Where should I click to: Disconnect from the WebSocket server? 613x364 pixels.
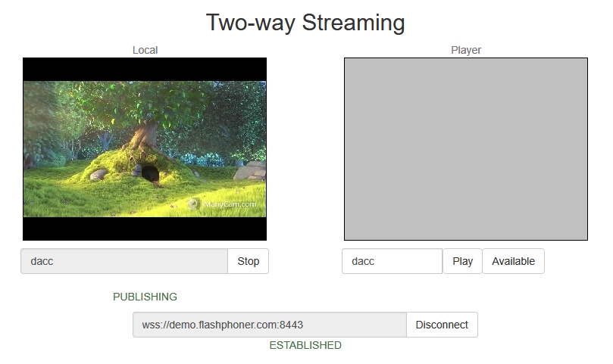pos(442,325)
